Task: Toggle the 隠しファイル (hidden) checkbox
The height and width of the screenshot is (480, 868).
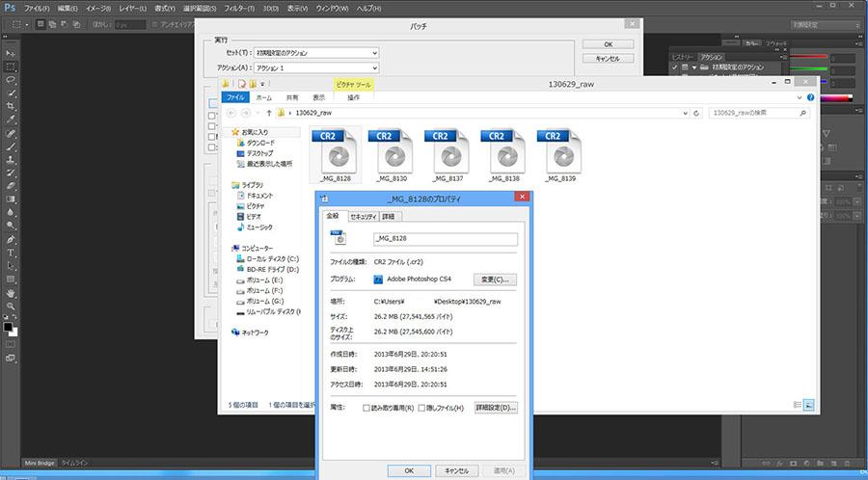Action: 421,408
